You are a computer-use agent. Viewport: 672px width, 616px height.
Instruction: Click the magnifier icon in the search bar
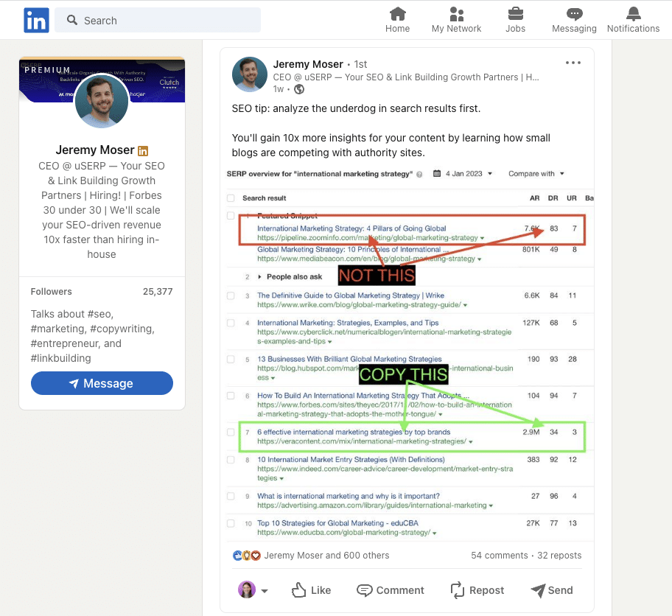click(72, 20)
